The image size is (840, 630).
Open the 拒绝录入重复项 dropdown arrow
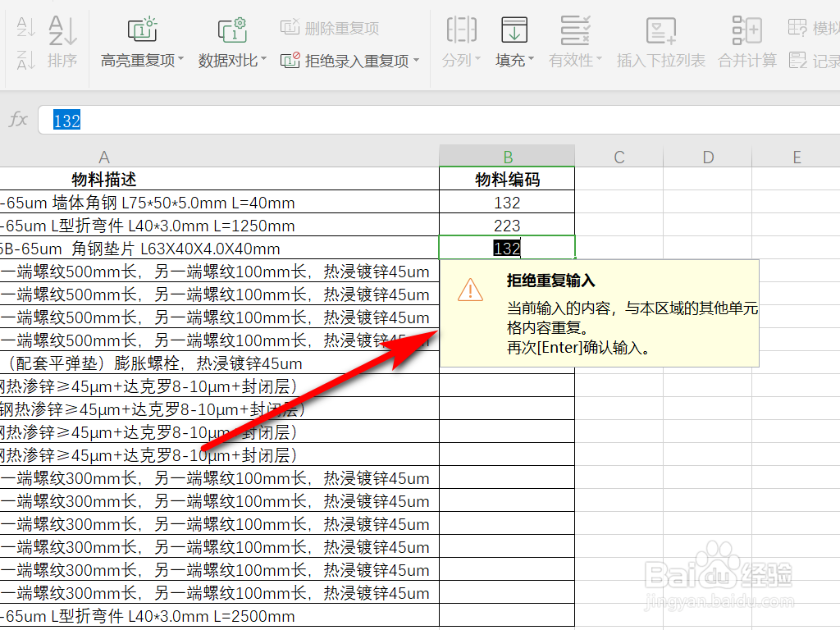pos(417,61)
